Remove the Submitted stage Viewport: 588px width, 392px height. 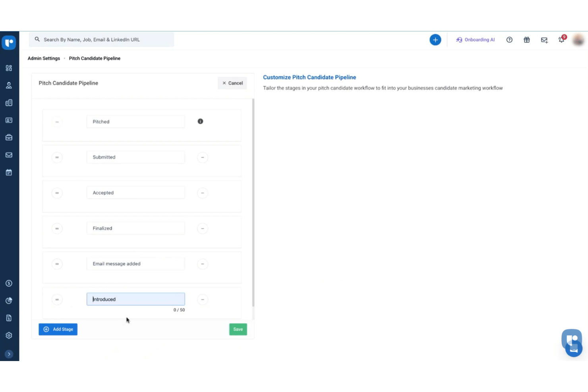coord(202,157)
